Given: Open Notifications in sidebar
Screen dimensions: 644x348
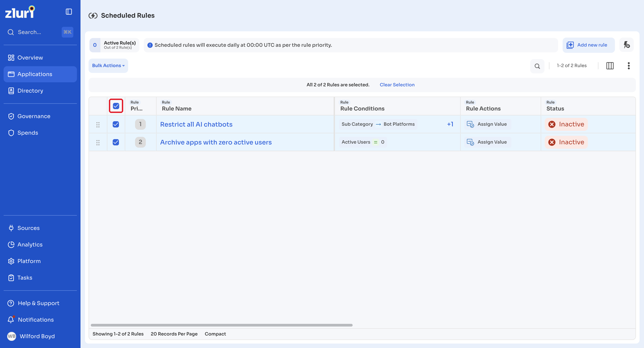Looking at the screenshot, I should [x=40, y=320].
